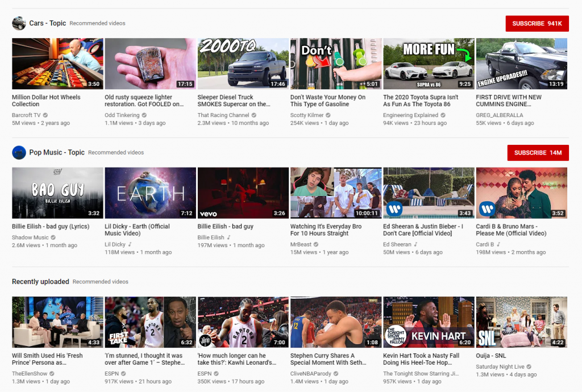Visit ESPN channel under 'I'm stunned' video

point(112,373)
